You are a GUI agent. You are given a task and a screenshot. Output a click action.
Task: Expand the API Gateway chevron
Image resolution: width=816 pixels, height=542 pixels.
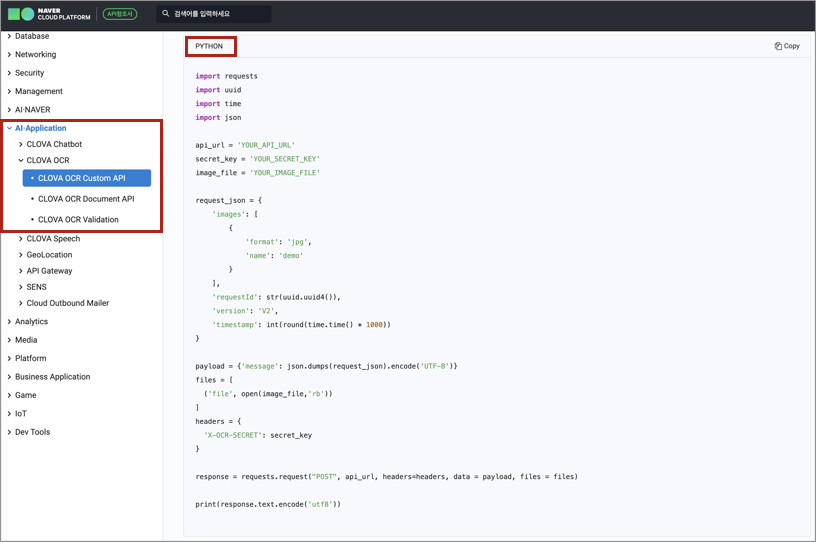[21, 271]
